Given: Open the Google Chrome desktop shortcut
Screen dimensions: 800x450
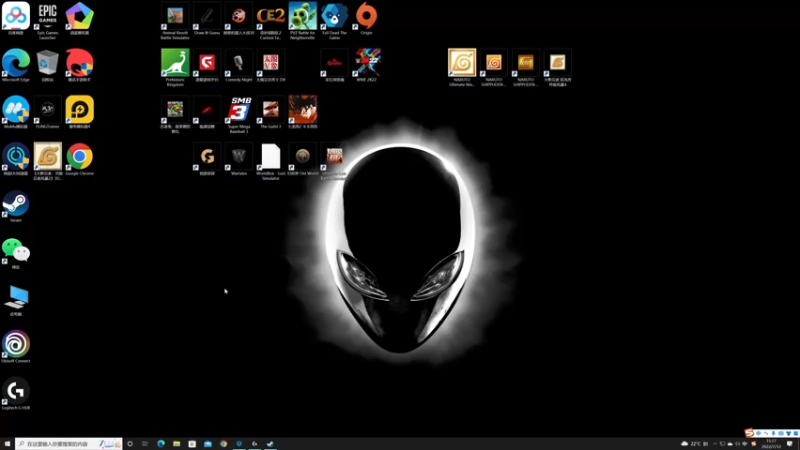Looking at the screenshot, I should 80,159.
